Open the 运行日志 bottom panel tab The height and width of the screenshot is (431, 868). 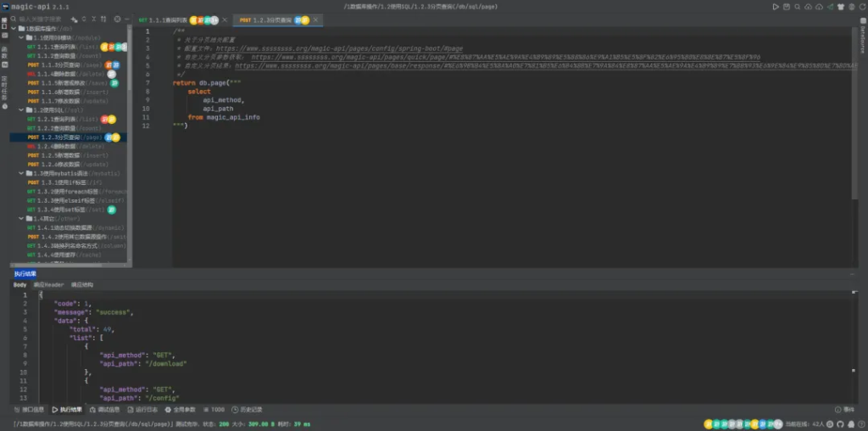pos(146,409)
